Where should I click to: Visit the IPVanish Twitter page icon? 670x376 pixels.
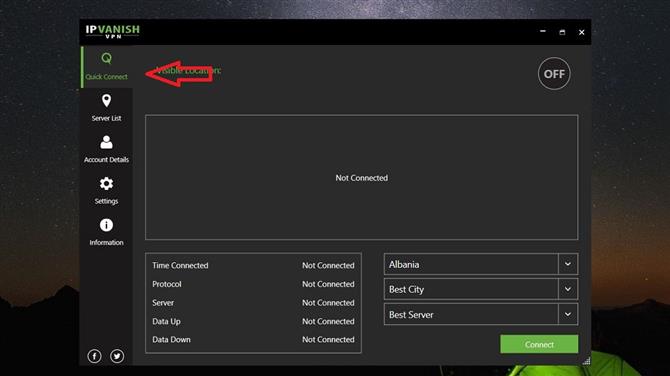point(117,356)
